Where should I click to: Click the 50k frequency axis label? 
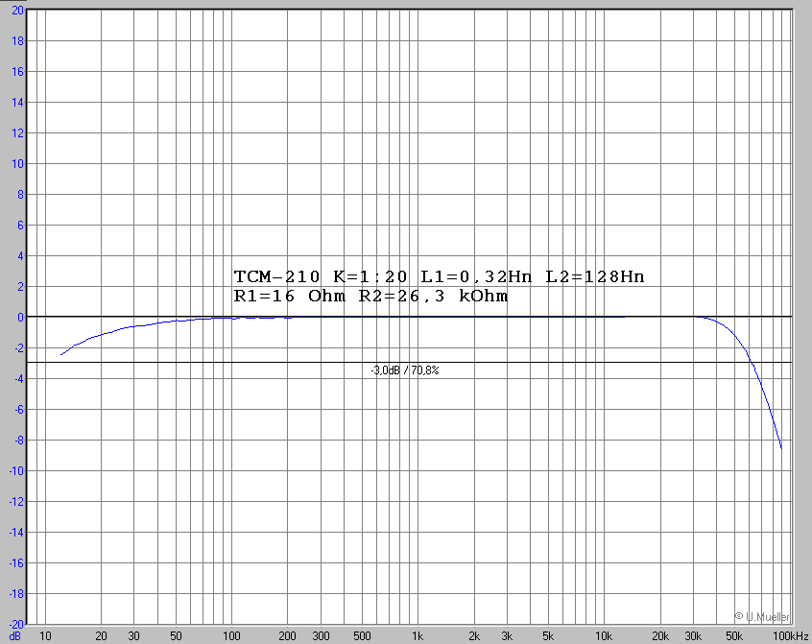tap(734, 635)
